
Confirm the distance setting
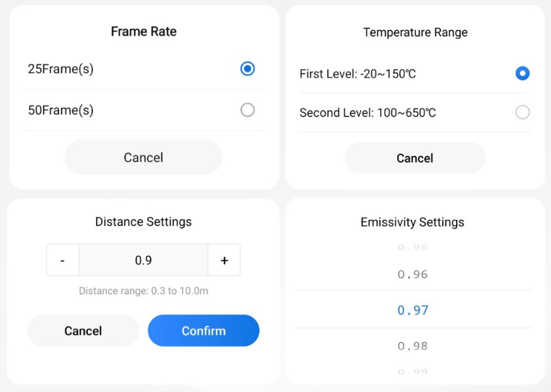pos(204,331)
